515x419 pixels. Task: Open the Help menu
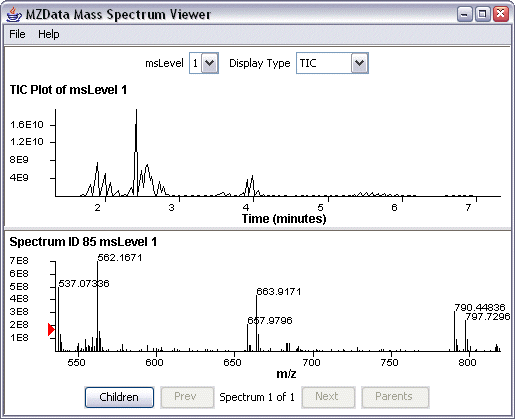[x=49, y=34]
